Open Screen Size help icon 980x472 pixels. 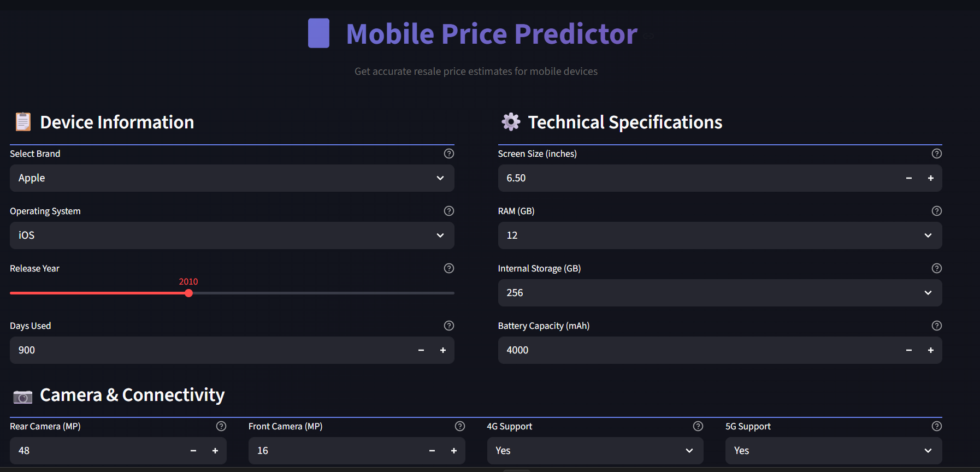[x=937, y=154]
